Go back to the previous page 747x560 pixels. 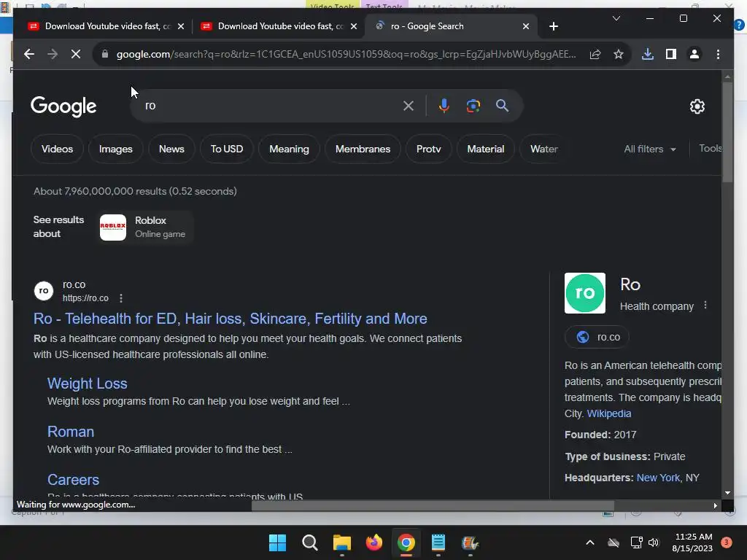29,54
